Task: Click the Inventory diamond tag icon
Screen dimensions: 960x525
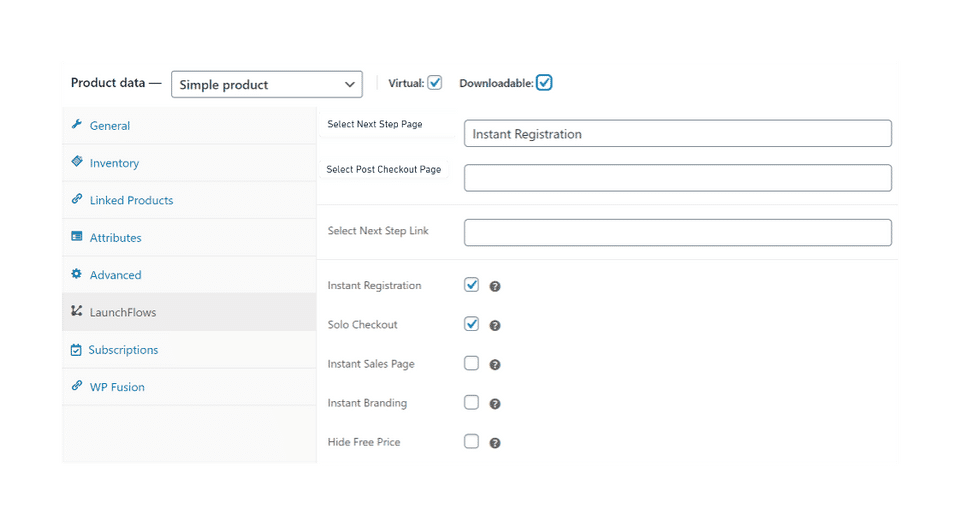Action: [x=77, y=162]
